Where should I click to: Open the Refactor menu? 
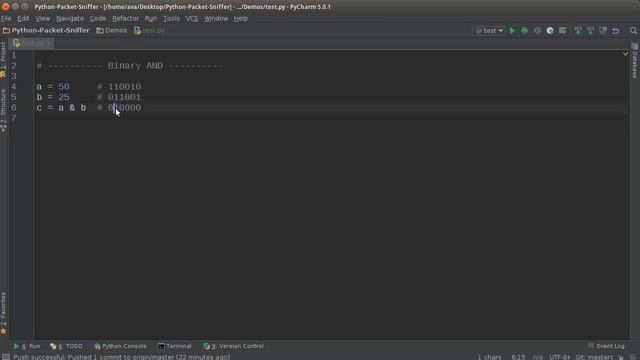125,18
